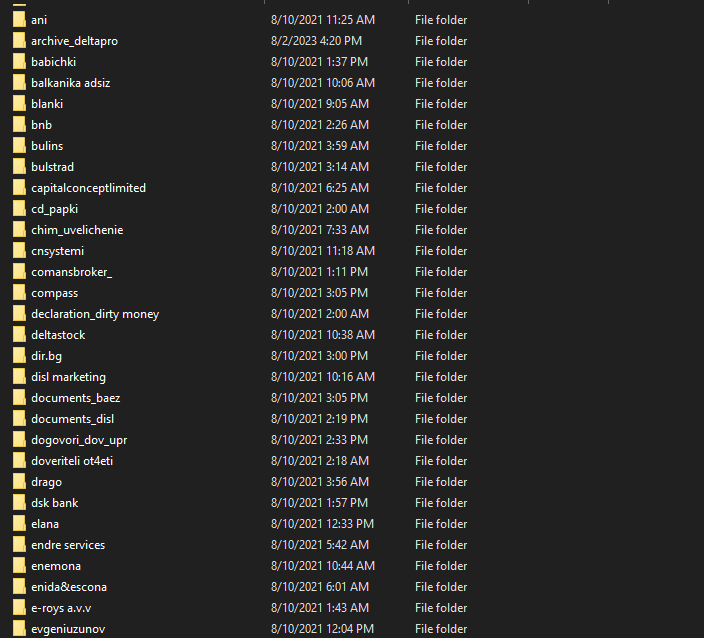The image size is (704, 638).
Task: Click the date 8/10/2021 6:01 AM
Action: click(320, 587)
